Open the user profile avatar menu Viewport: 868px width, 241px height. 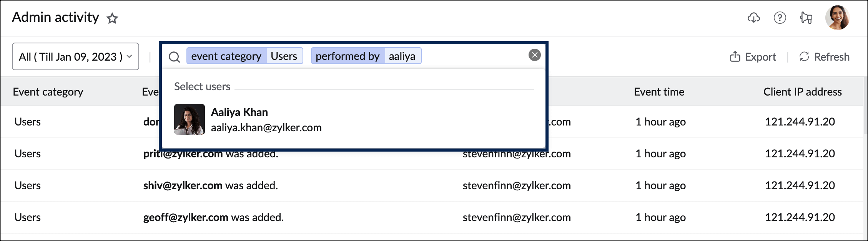point(837,18)
